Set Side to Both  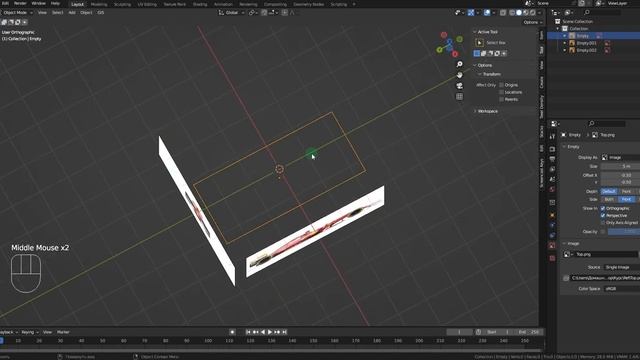pos(609,199)
